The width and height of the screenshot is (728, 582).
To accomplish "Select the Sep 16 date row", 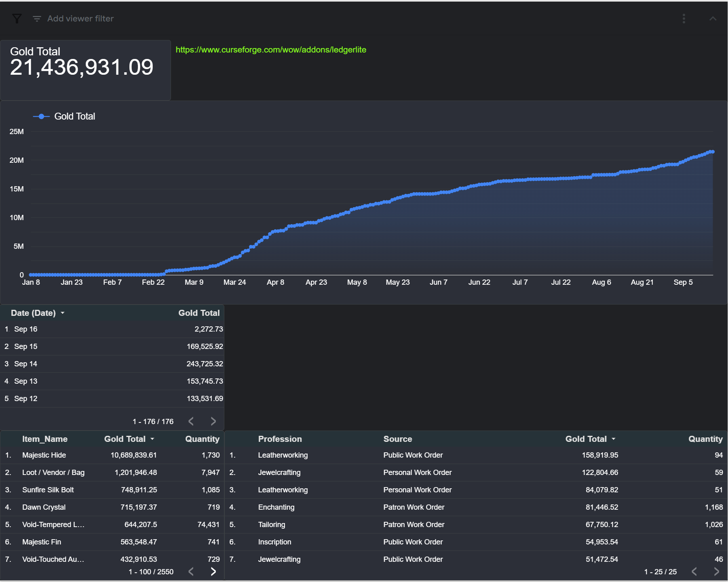I will (112, 329).
